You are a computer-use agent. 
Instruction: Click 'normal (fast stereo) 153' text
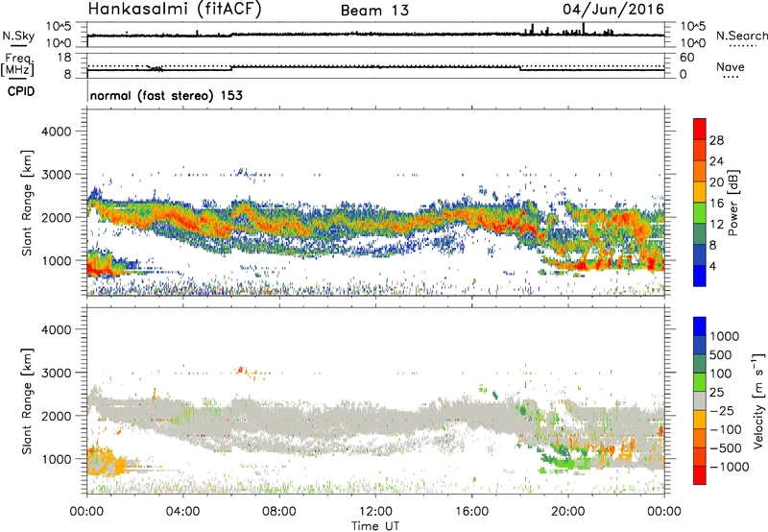[166, 95]
